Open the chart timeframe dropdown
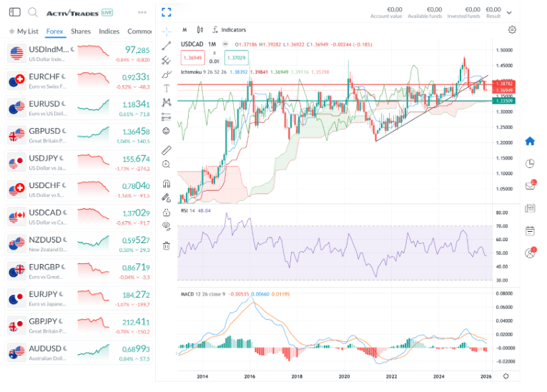 pos(184,29)
